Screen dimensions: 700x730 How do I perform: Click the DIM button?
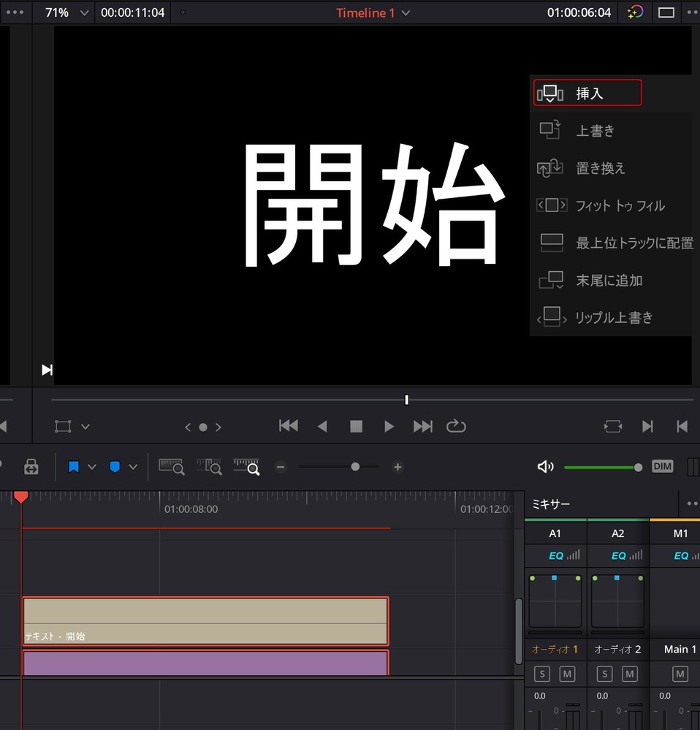662,466
